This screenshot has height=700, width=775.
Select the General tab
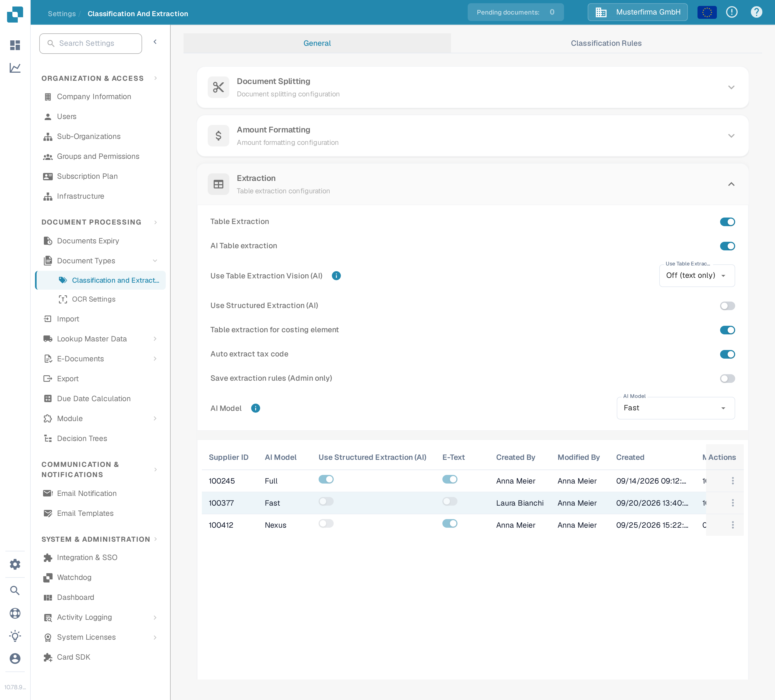317,43
